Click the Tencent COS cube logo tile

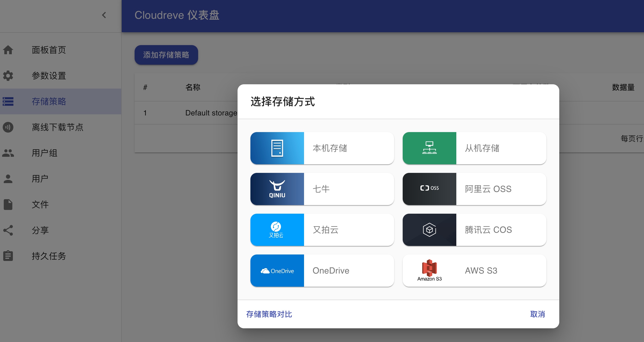click(x=430, y=230)
